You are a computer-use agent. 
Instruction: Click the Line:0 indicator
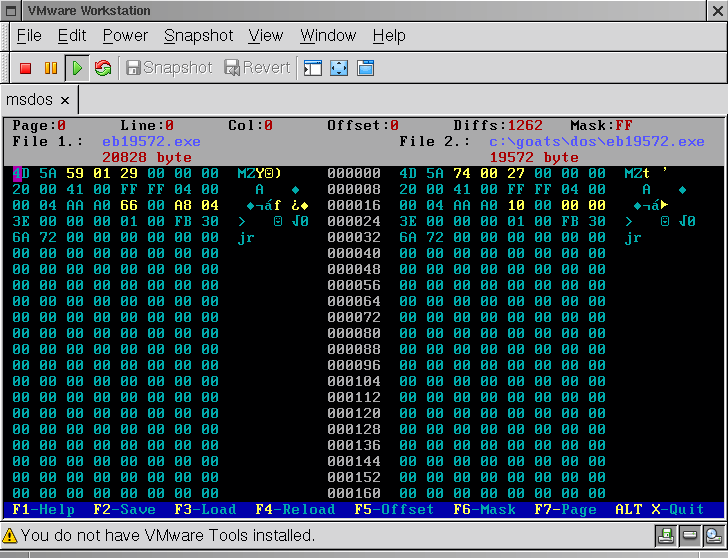coord(147,125)
